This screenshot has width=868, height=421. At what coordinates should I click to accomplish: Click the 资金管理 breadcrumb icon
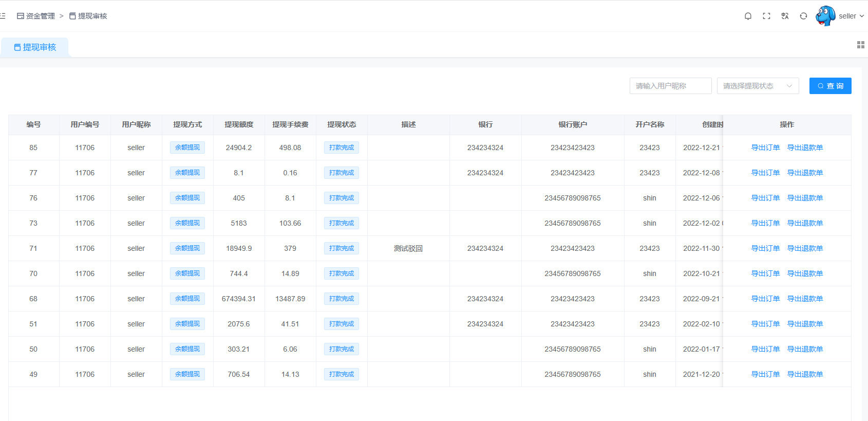coord(21,16)
